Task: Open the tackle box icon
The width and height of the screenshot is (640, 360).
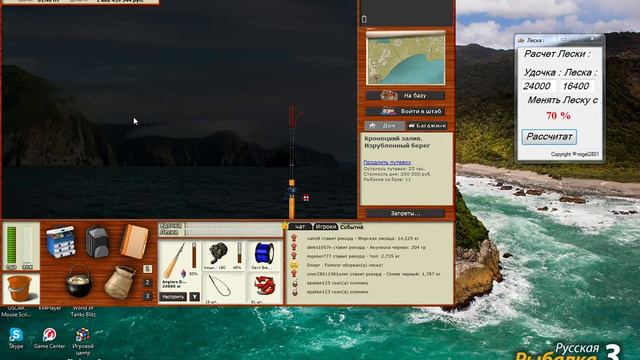Action: pos(61,242)
